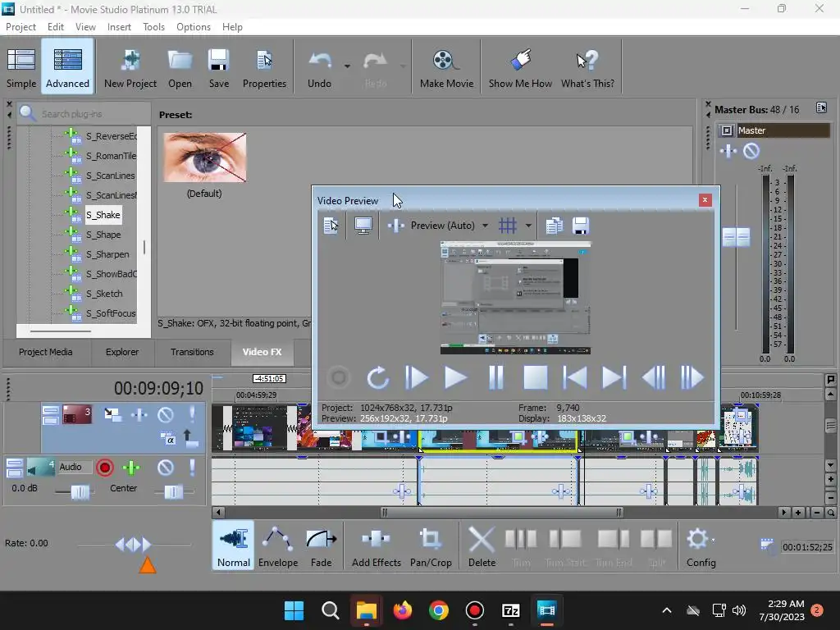
Task: Launch Show Me How tutorials
Action: coord(520,68)
